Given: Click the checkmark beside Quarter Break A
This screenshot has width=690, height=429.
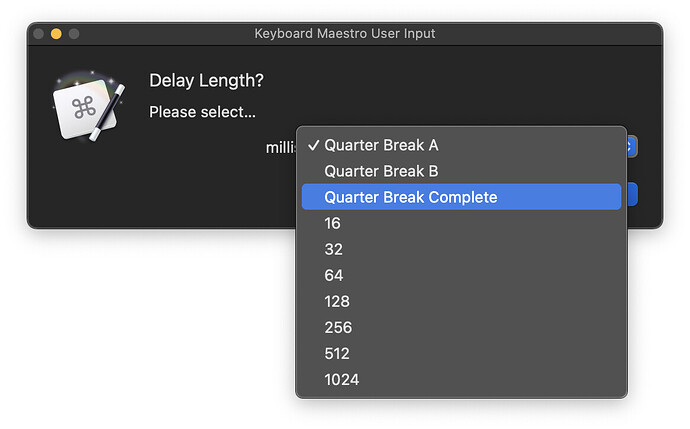Looking at the screenshot, I should pyautogui.click(x=313, y=145).
